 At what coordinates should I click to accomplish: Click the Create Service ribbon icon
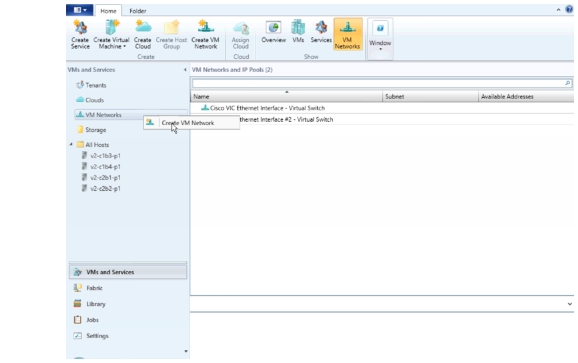pos(80,35)
